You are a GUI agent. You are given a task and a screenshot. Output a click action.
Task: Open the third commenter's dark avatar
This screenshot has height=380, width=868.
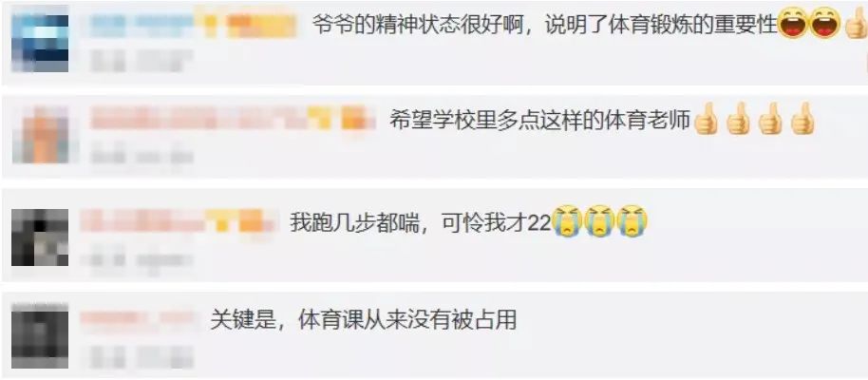pyautogui.click(x=40, y=237)
